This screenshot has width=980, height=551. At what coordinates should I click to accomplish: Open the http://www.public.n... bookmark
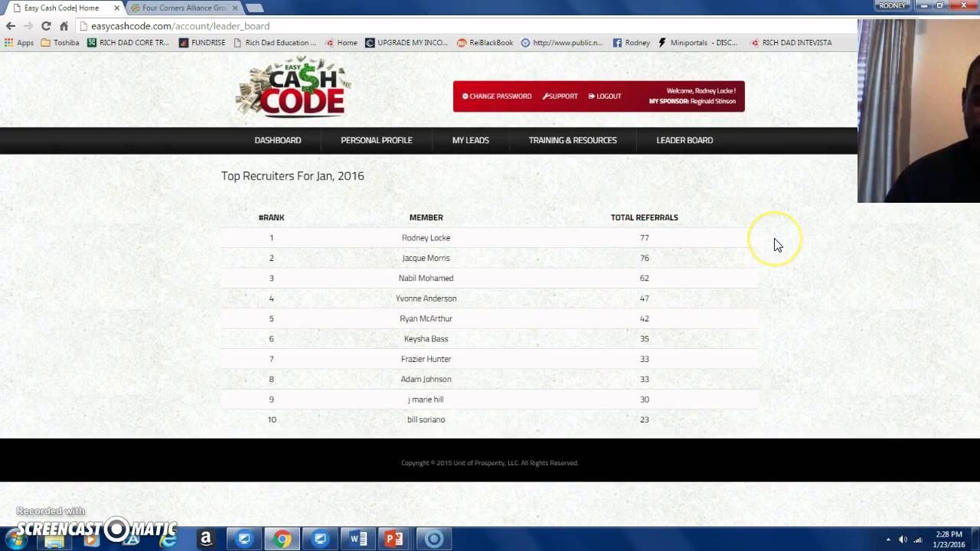(x=562, y=43)
